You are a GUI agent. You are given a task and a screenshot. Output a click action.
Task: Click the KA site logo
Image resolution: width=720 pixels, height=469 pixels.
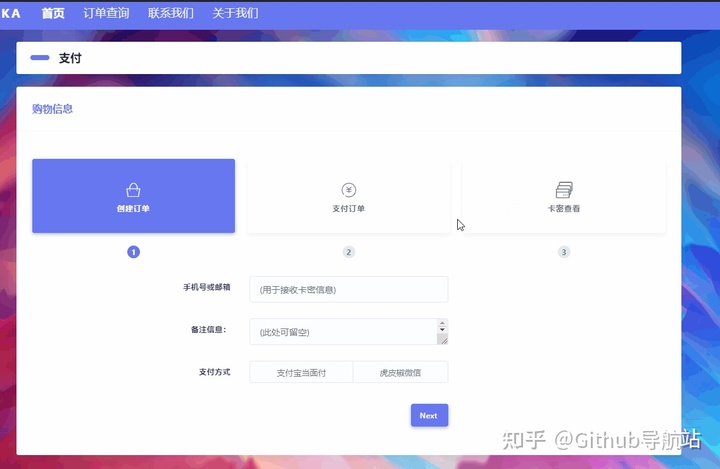[x=10, y=13]
